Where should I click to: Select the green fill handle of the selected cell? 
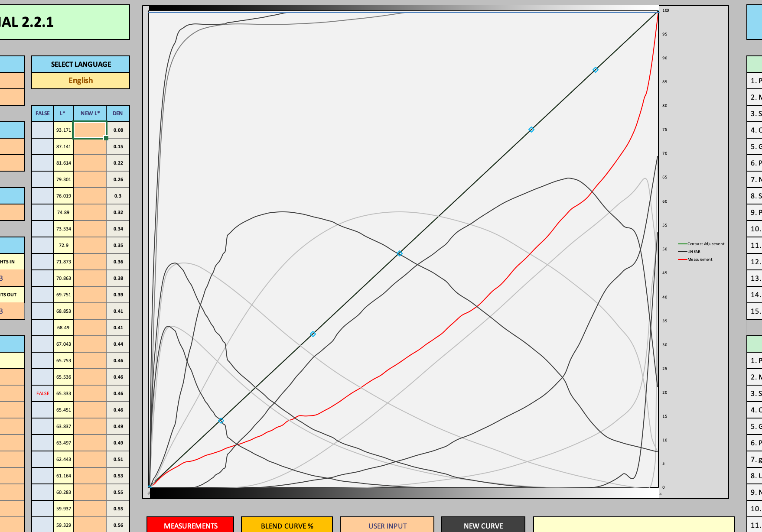tap(106, 138)
